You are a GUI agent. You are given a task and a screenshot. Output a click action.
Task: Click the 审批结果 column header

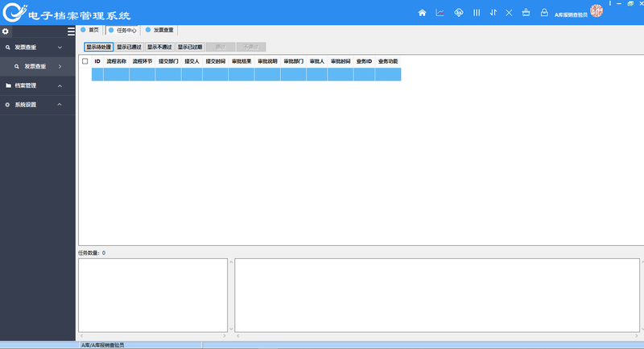(x=242, y=61)
